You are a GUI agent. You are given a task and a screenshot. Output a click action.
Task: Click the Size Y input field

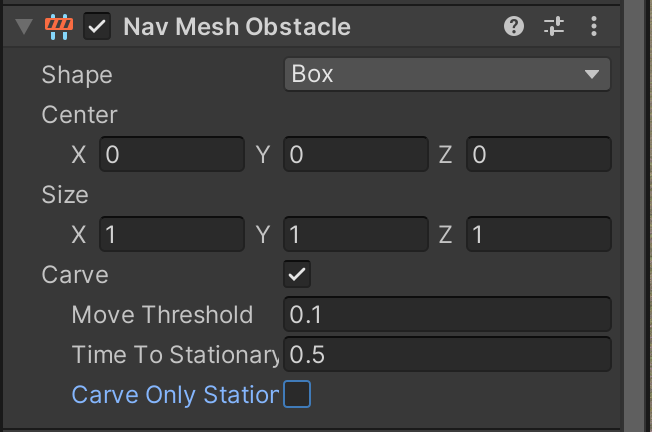pyautogui.click(x=355, y=235)
